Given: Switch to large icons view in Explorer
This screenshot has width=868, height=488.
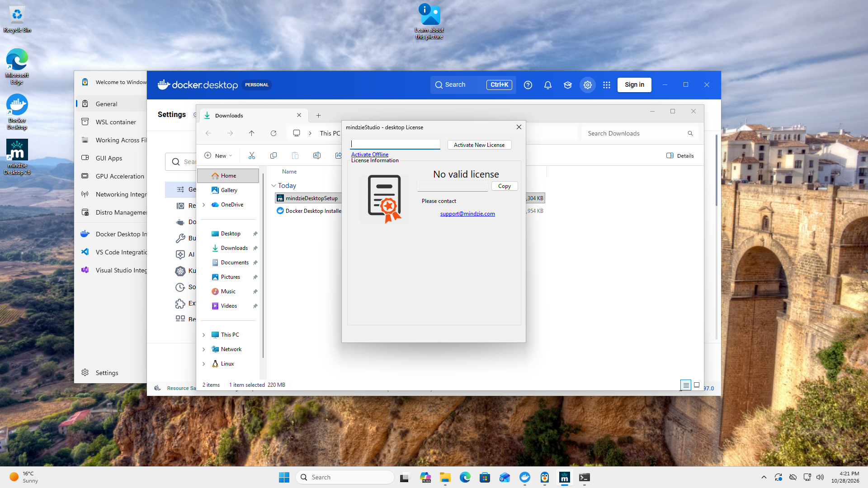Looking at the screenshot, I should tap(697, 385).
